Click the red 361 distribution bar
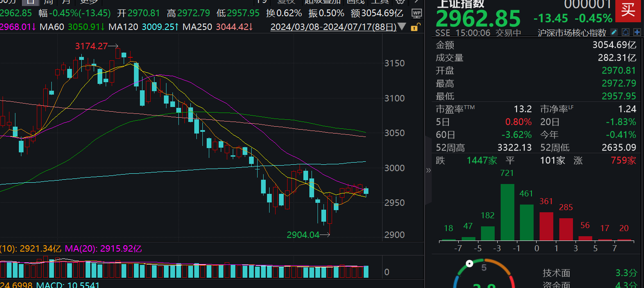The width and height of the screenshot is (644, 288). point(546,226)
